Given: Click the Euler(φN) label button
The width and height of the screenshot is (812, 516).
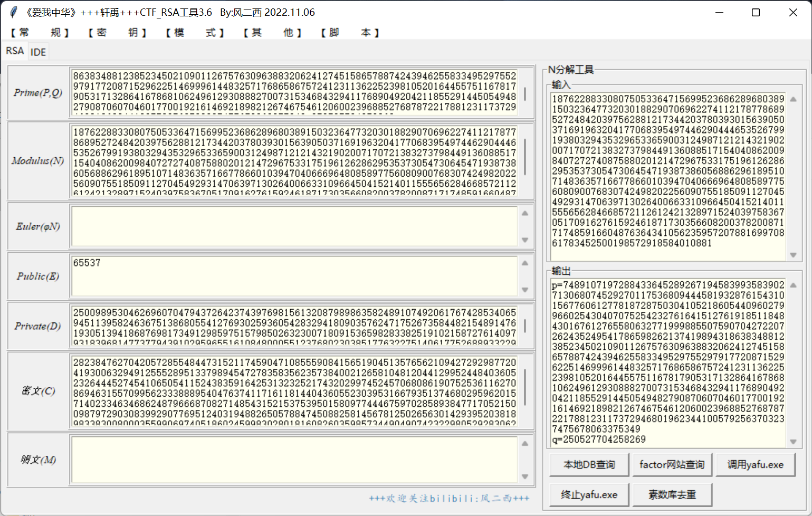Looking at the screenshot, I should 38,226.
